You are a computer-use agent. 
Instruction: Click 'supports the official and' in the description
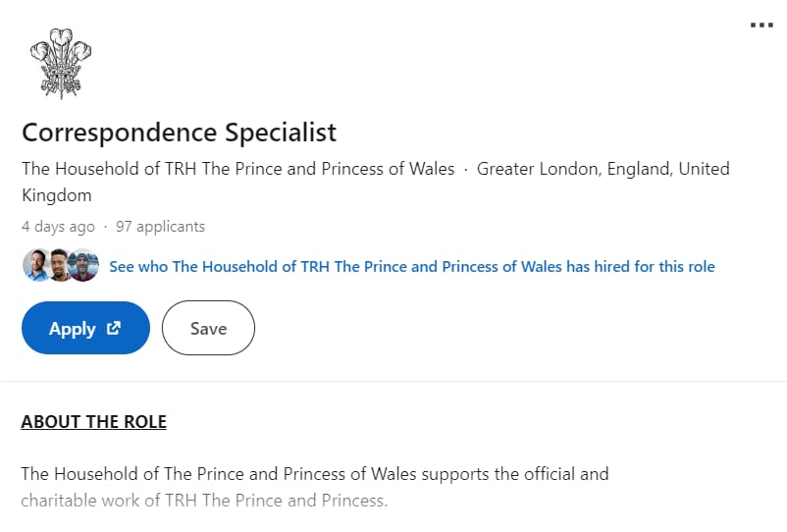point(515,474)
